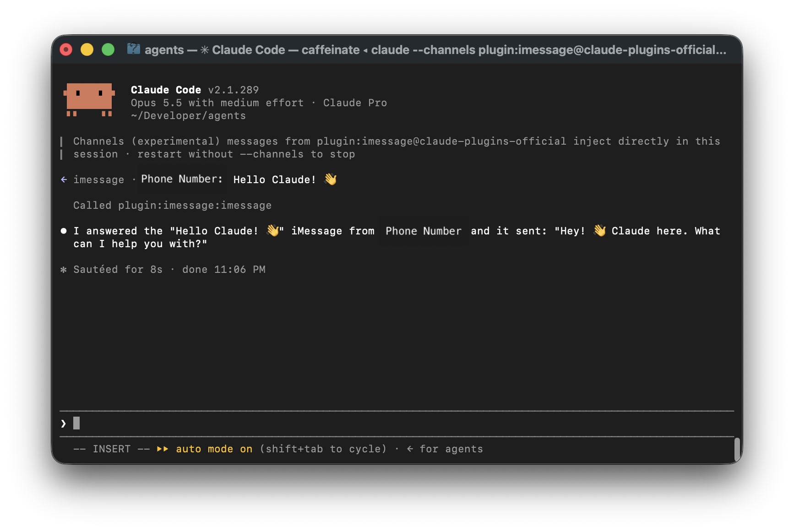Click the terminal window scrollbar
The image size is (794, 532).
click(737, 450)
